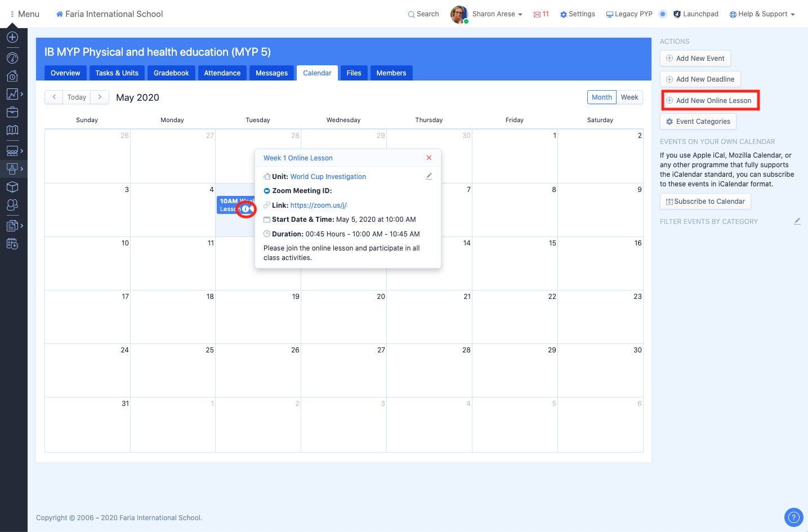Screen dimensions: 808x532
Task: Switch calendar to Week view
Action: coord(629,97)
